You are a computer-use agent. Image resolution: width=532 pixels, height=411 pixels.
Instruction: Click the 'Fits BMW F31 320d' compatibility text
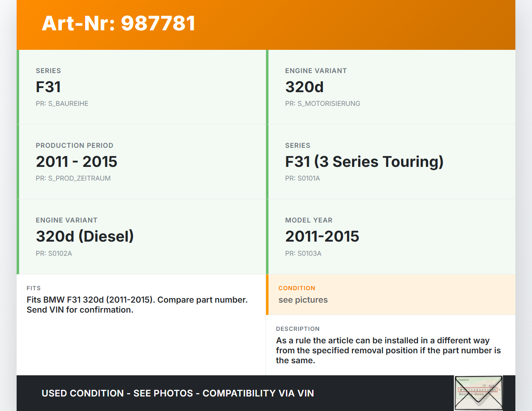coord(137,305)
